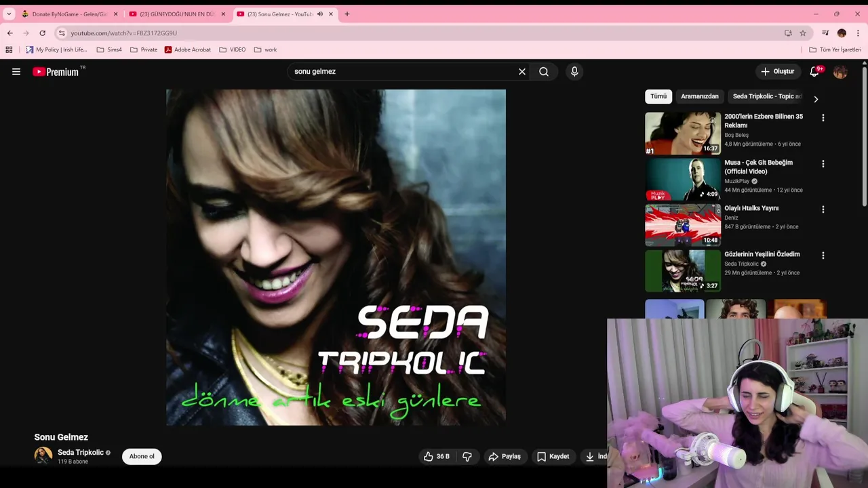Click the page vertical scrollbar
868x488 pixels.
pos(865,136)
